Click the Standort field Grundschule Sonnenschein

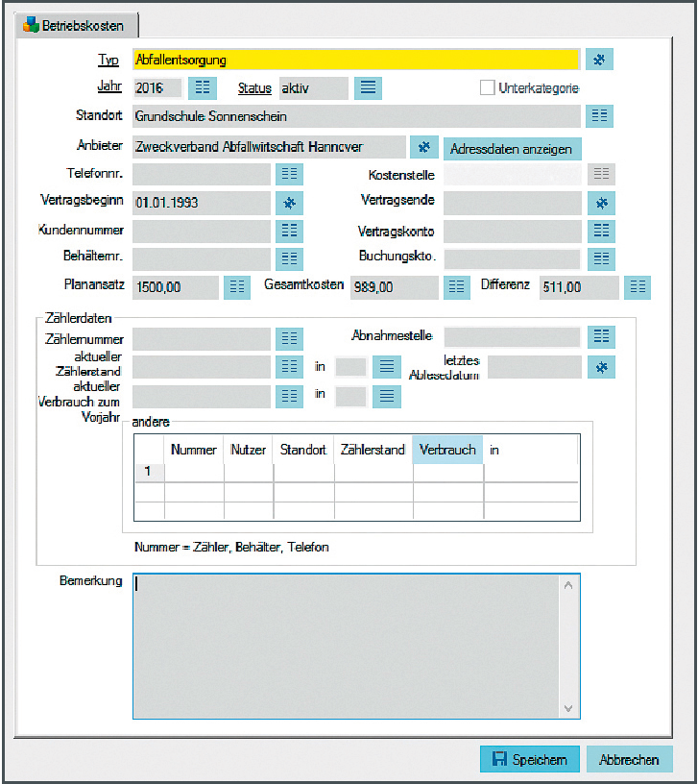tap(356, 116)
